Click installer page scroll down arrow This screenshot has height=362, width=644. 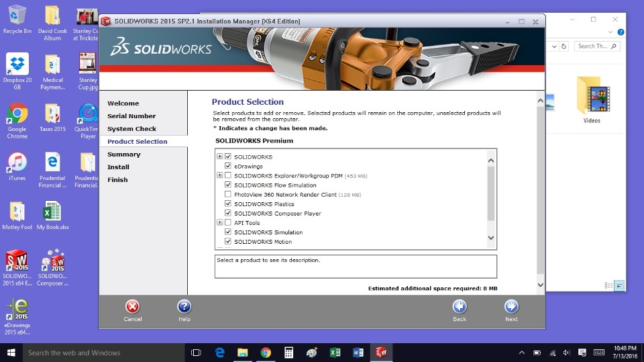click(x=541, y=285)
